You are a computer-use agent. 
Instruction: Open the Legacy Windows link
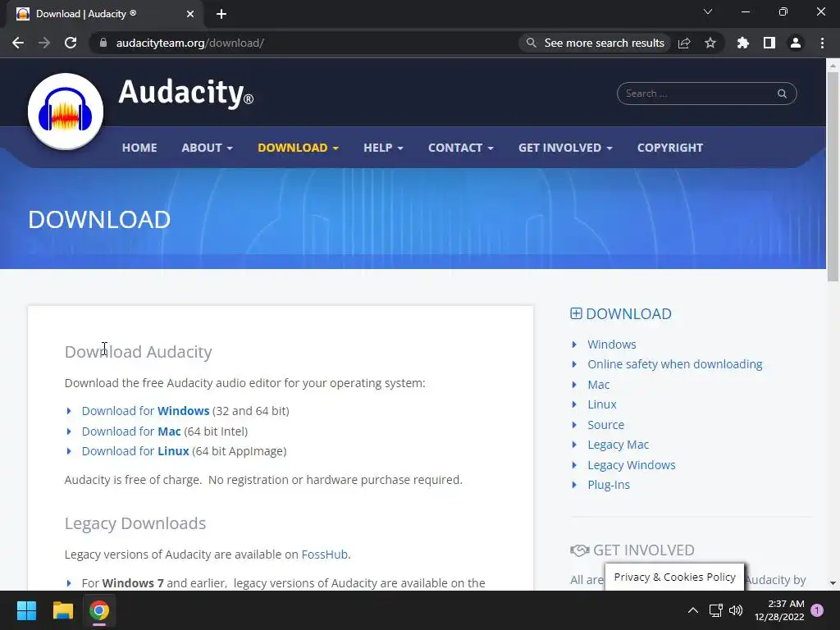tap(631, 465)
